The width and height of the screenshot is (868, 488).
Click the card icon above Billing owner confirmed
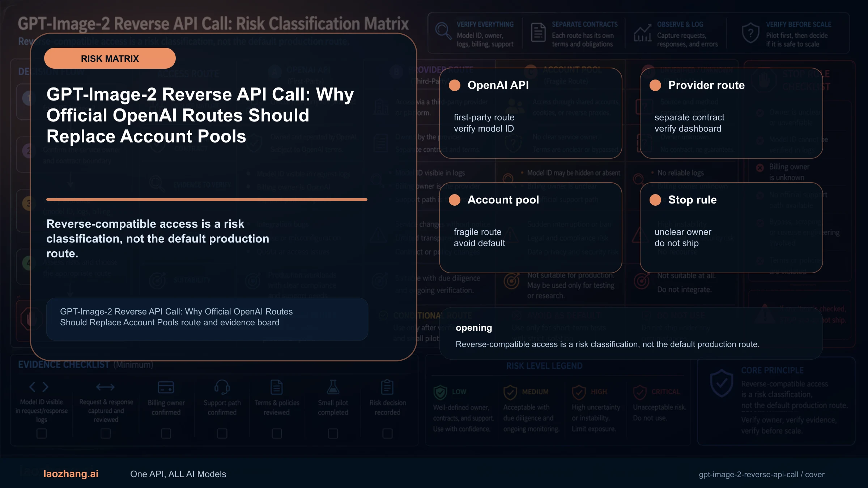[166, 388]
